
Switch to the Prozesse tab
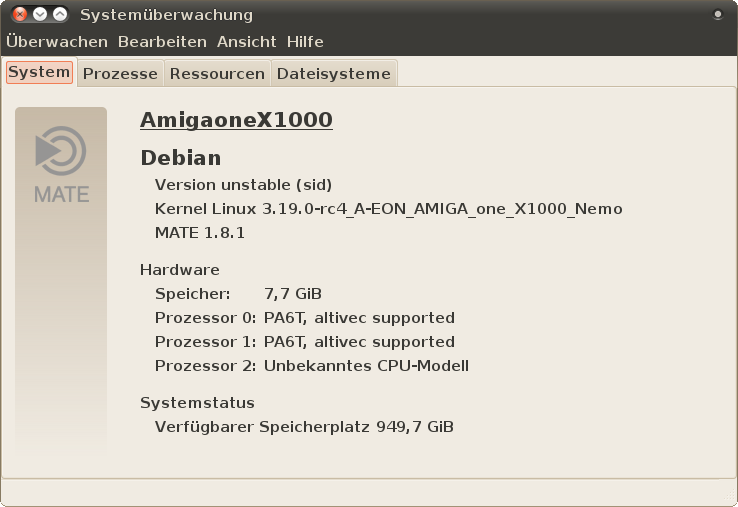click(x=120, y=74)
